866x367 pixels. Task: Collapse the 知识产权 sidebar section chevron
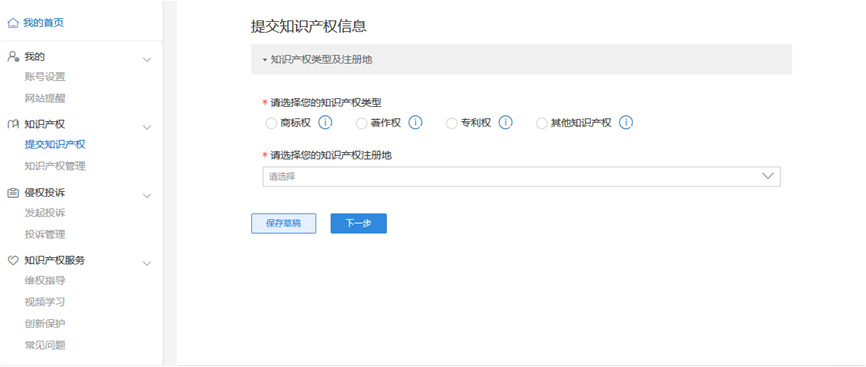[x=147, y=128]
